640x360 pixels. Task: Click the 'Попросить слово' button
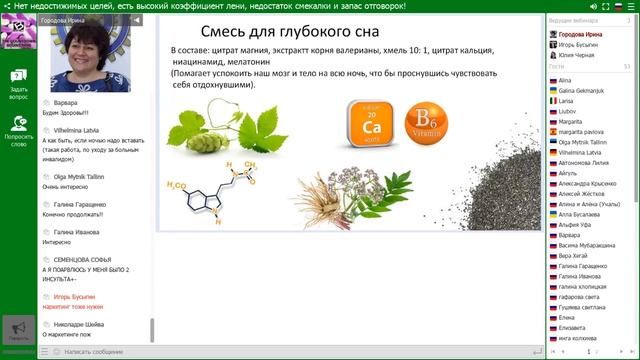click(x=19, y=131)
